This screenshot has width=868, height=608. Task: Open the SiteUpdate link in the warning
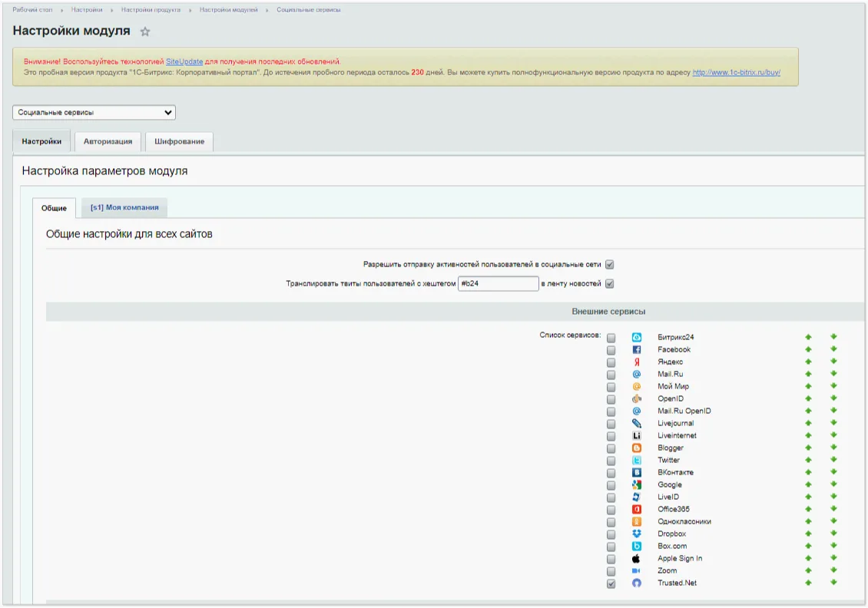click(184, 61)
